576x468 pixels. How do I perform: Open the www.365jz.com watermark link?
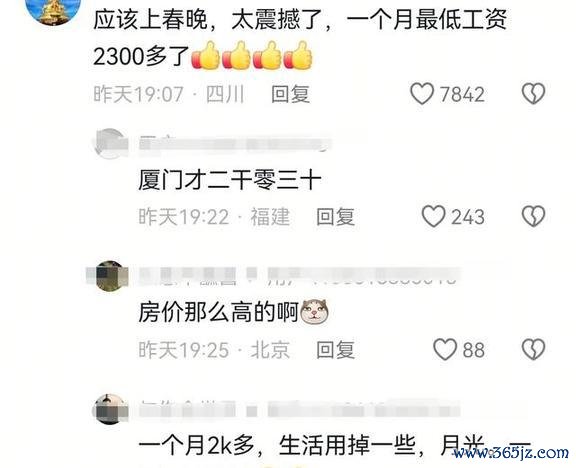click(x=511, y=453)
